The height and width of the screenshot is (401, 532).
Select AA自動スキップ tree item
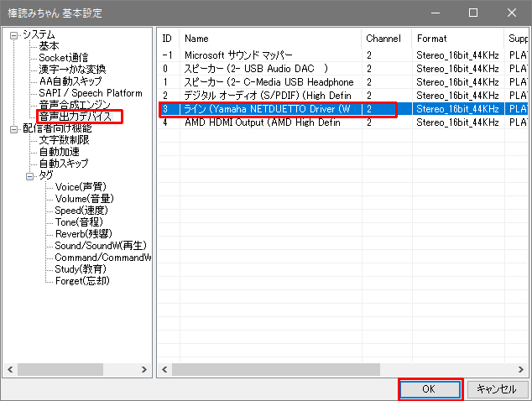pos(70,81)
